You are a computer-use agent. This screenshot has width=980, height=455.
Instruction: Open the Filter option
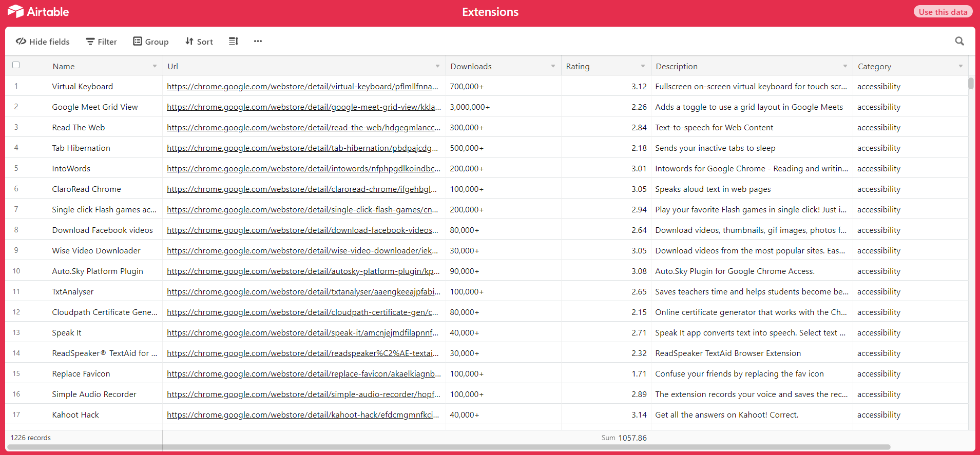point(102,42)
